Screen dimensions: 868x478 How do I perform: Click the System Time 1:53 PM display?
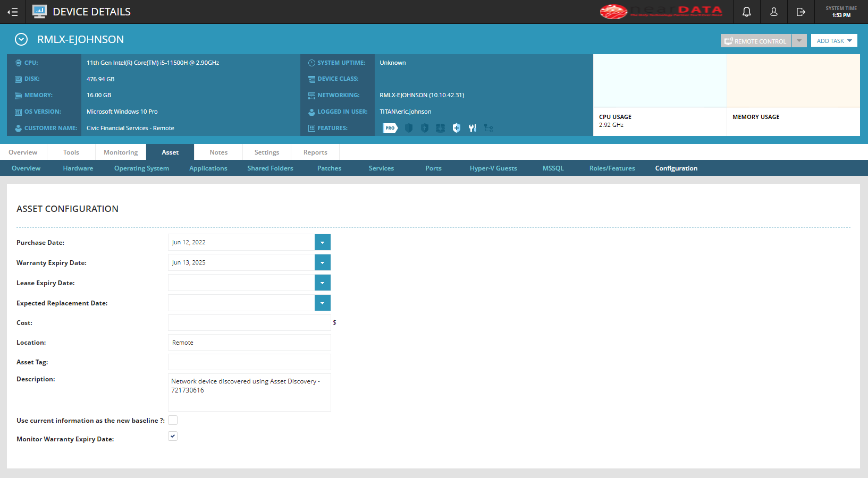(841, 12)
